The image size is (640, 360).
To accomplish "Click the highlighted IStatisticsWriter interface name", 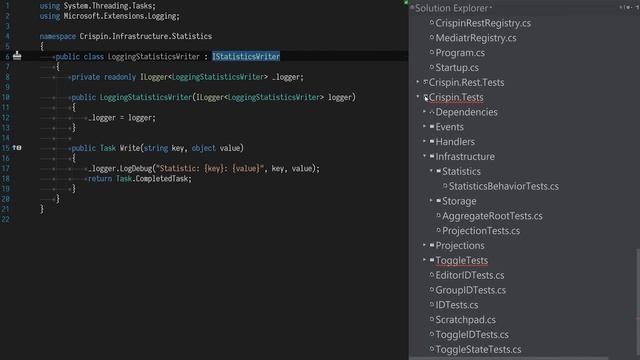I will click(x=246, y=56).
